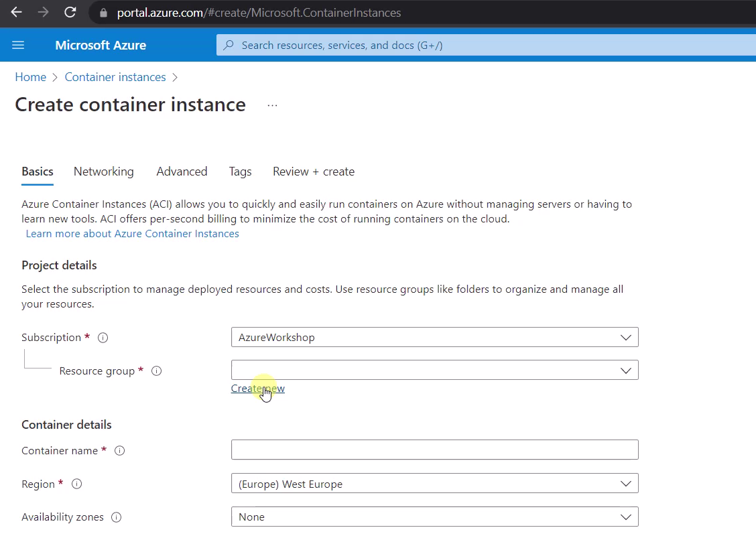Go to Container instances breadcrumb
756x536 pixels.
(x=115, y=77)
